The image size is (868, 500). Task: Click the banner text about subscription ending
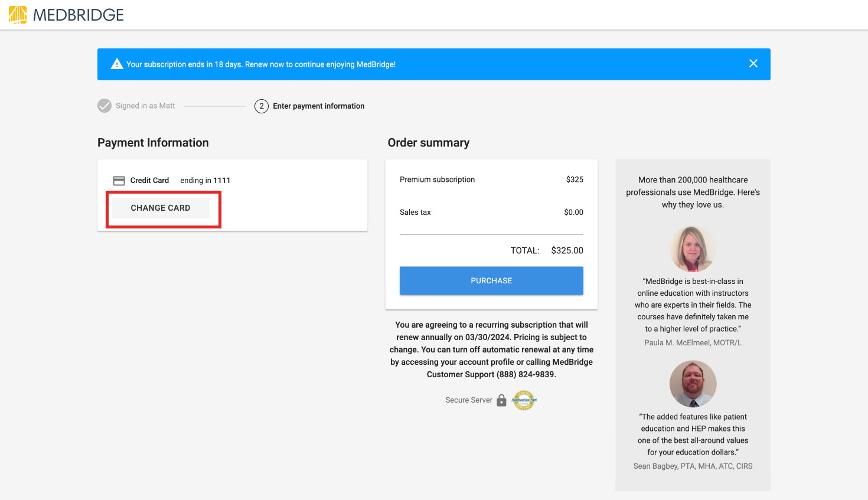[261, 64]
